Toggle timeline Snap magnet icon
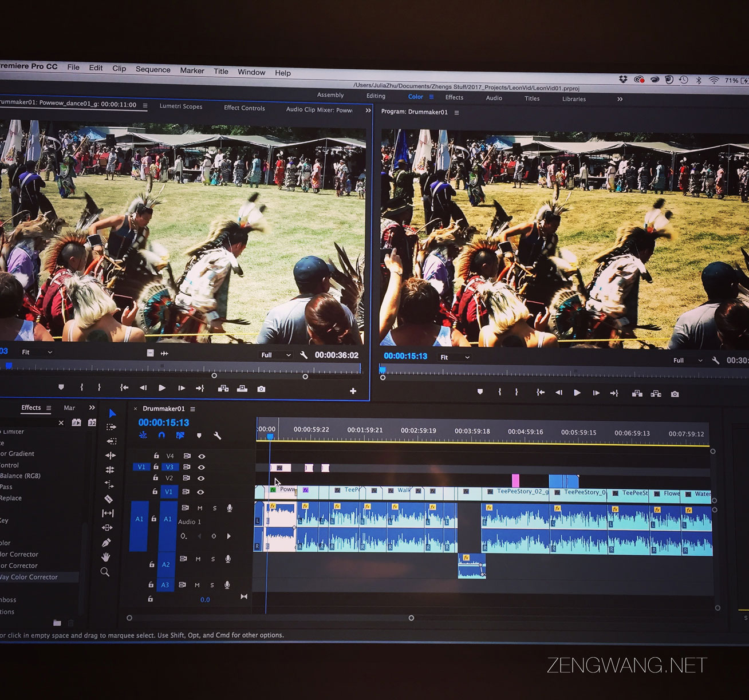Screen dimensions: 749x700 [x=161, y=436]
